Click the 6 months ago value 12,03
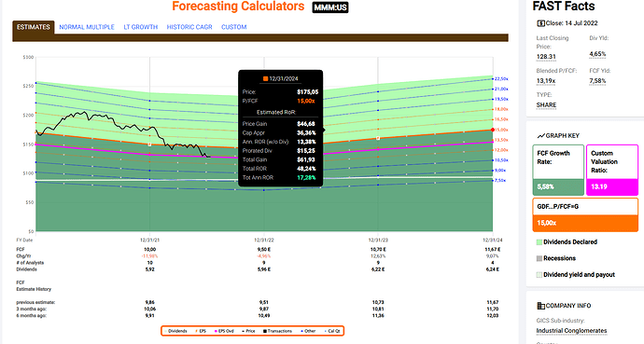Screen dimensions: 644x344 [493, 316]
